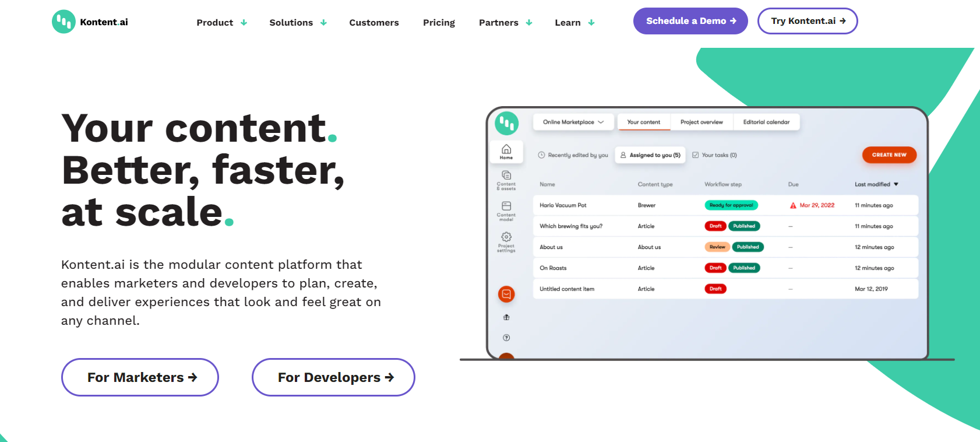
Task: Open the Content model sidebar icon
Action: tap(506, 211)
